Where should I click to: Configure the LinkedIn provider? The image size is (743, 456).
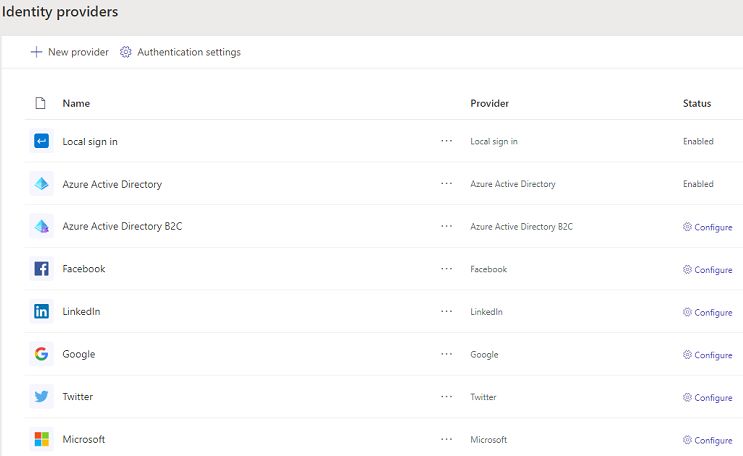pyautogui.click(x=707, y=313)
